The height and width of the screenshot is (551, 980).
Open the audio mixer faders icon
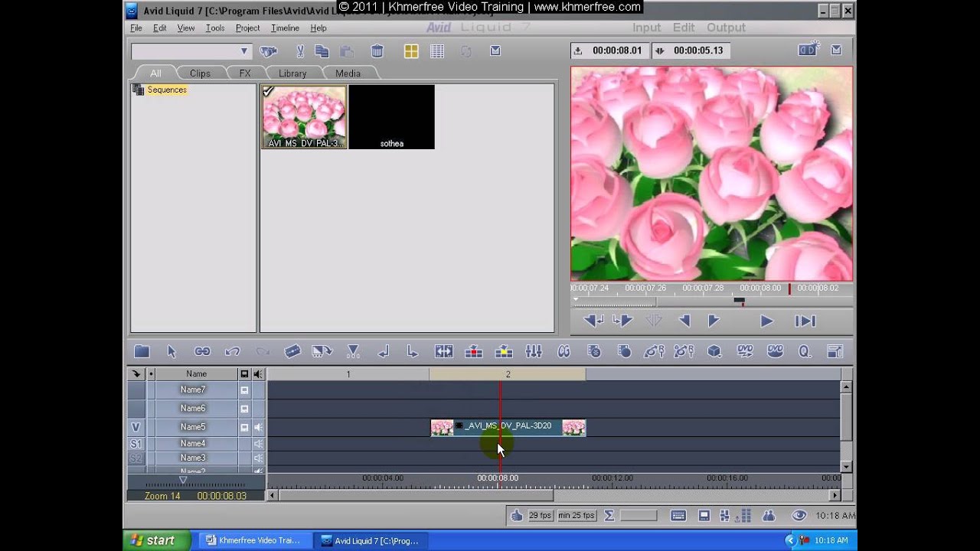(534, 351)
